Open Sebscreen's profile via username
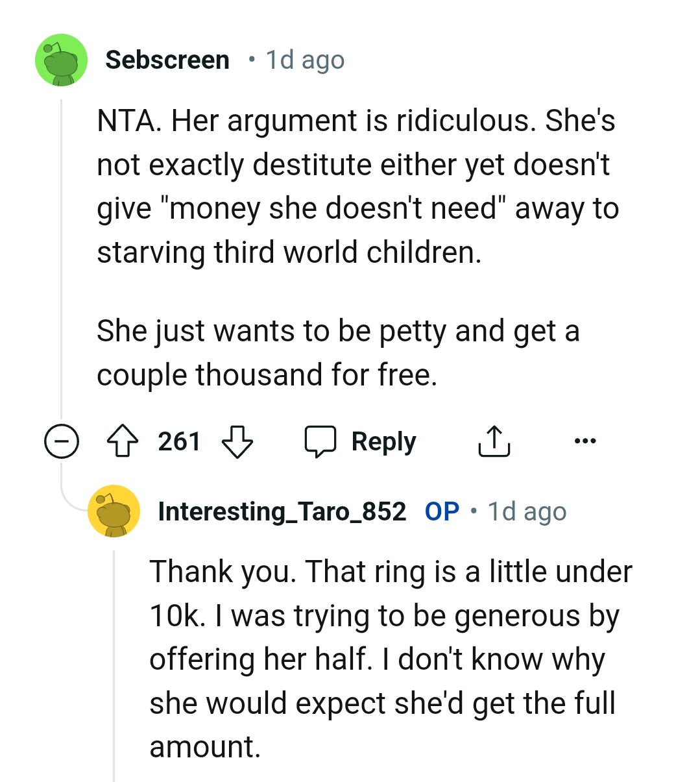The width and height of the screenshot is (700, 782). pyautogui.click(x=169, y=60)
